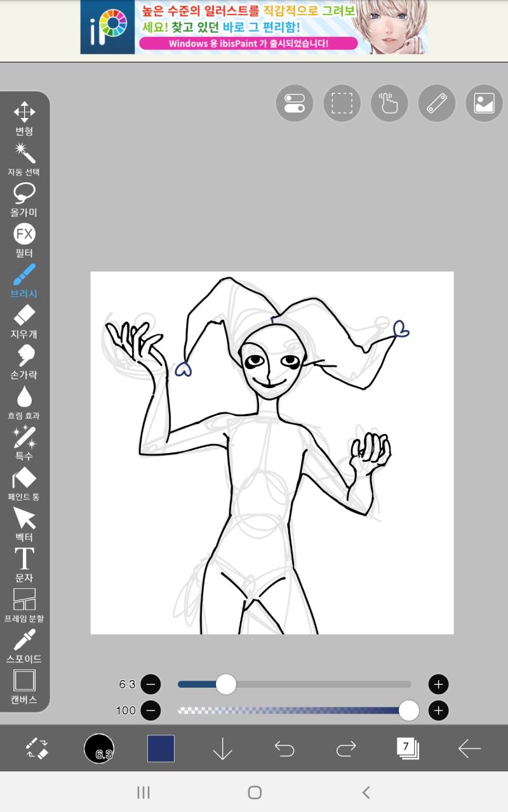508x812 pixels.
Task: Undo the last stroke
Action: pos(284,749)
